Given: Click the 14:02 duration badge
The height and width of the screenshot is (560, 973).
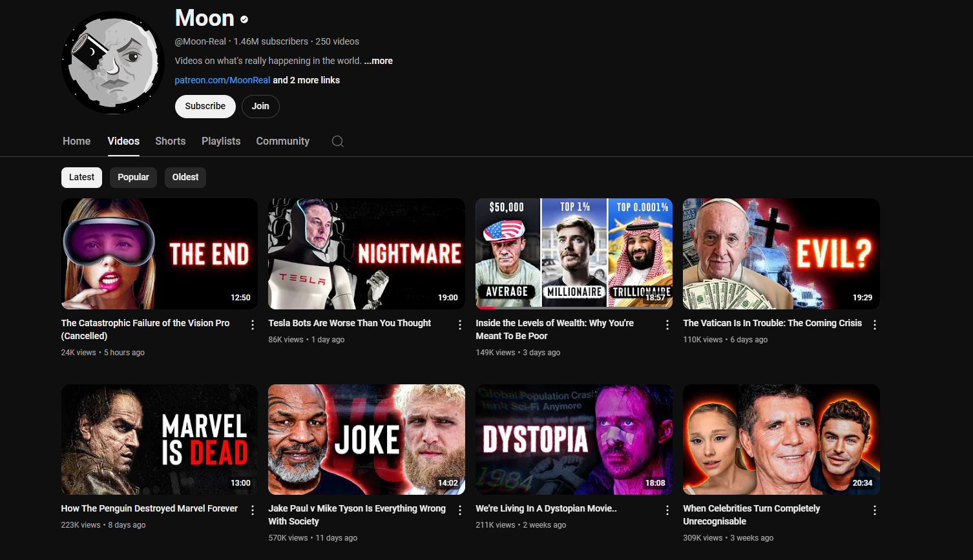Looking at the screenshot, I should pos(448,483).
